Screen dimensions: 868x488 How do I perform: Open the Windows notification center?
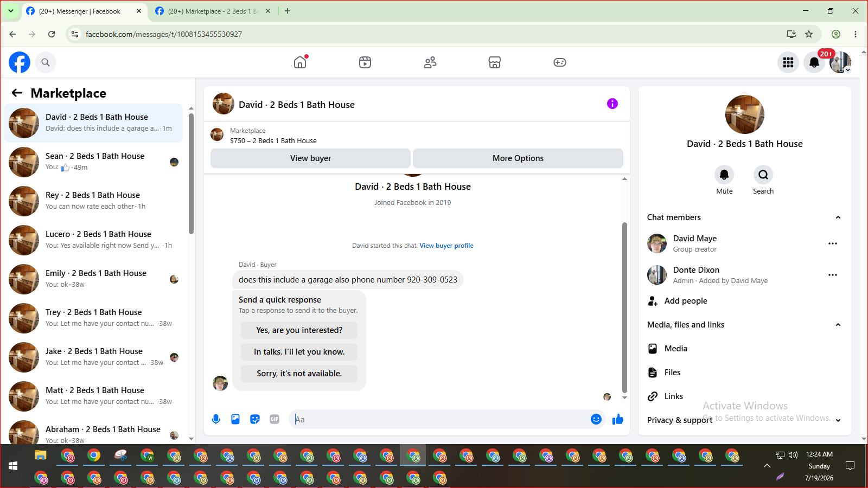click(x=850, y=466)
